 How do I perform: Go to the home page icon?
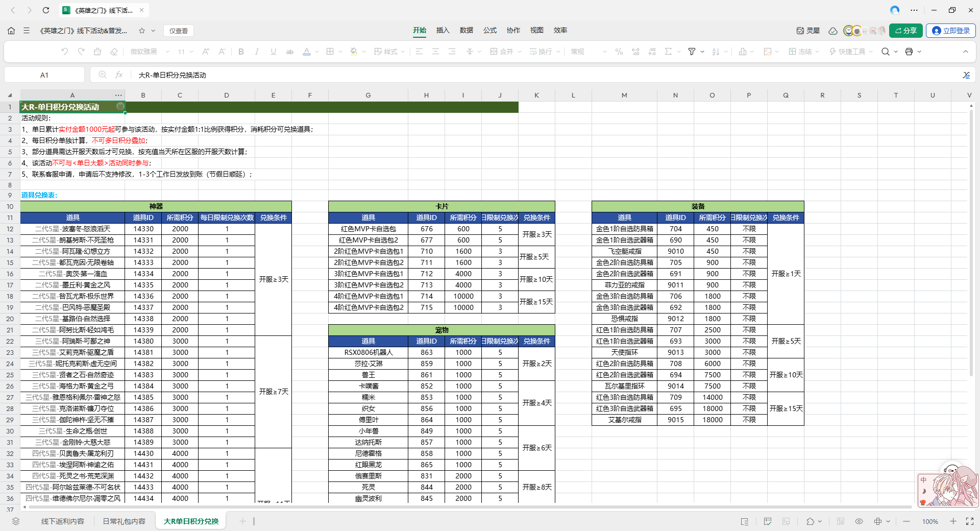tap(11, 31)
